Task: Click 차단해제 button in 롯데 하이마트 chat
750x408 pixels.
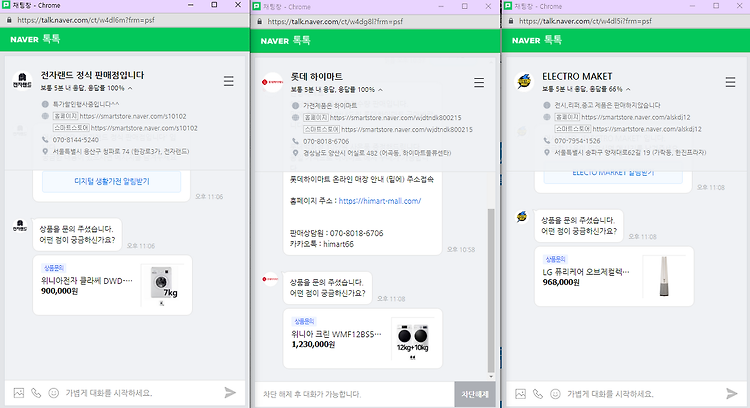Action: [474, 394]
